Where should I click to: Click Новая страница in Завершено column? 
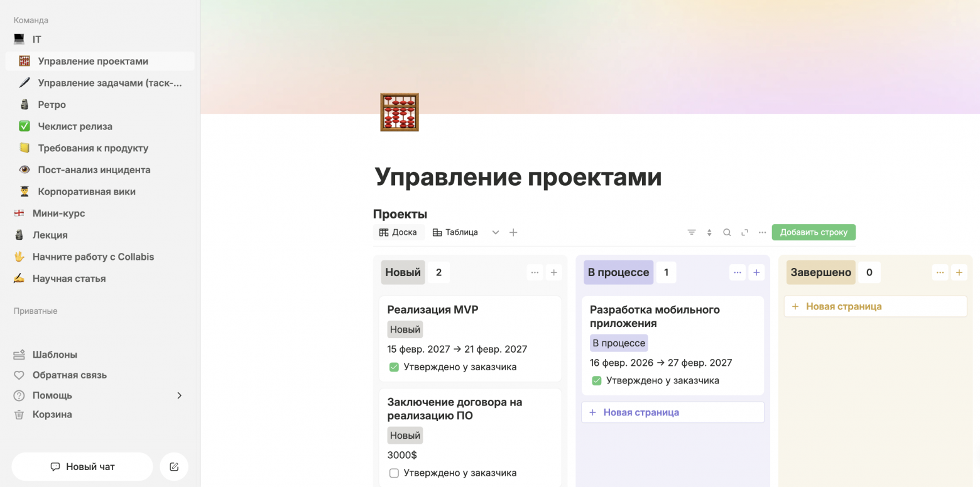point(876,306)
